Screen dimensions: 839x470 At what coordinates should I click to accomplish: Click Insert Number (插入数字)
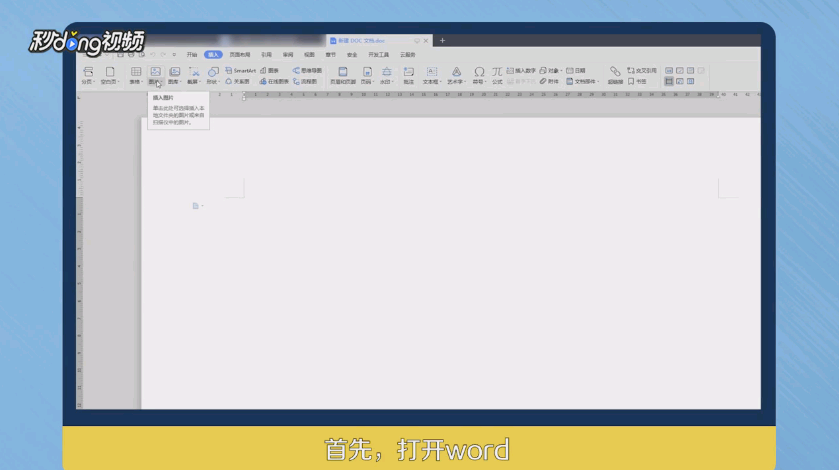[521, 71]
